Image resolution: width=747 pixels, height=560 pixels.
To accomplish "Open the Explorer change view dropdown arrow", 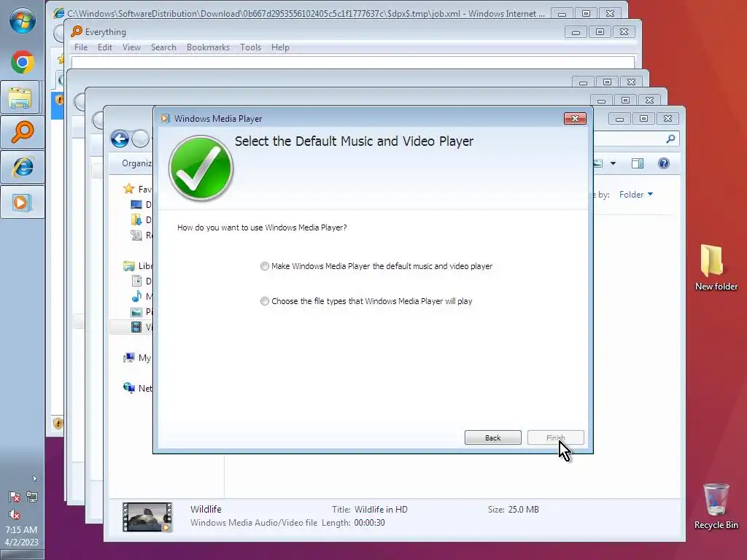I will [613, 163].
